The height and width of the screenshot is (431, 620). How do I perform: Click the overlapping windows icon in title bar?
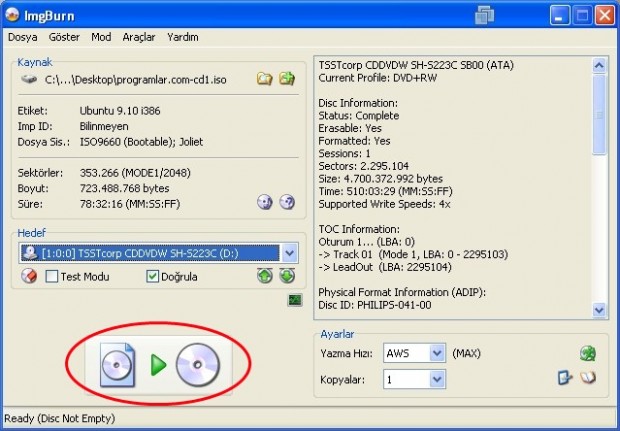(484, 15)
